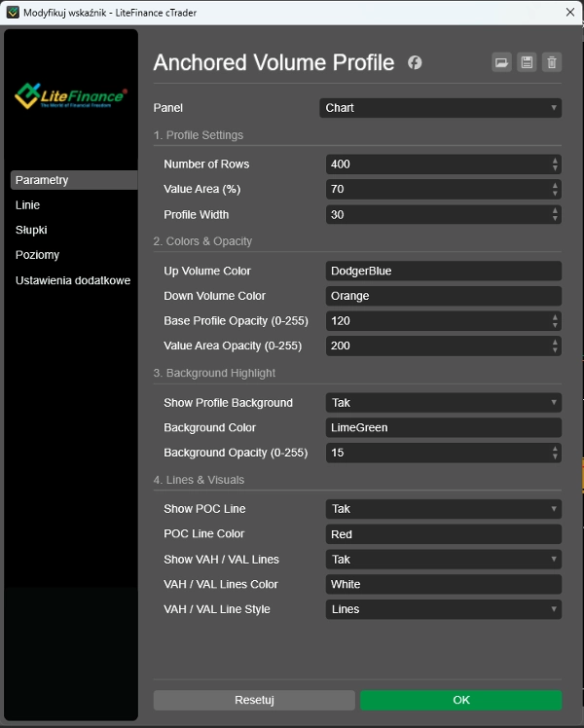Click the Background Color field LimeGreen
This screenshot has height=728, width=584.
pyautogui.click(x=443, y=427)
